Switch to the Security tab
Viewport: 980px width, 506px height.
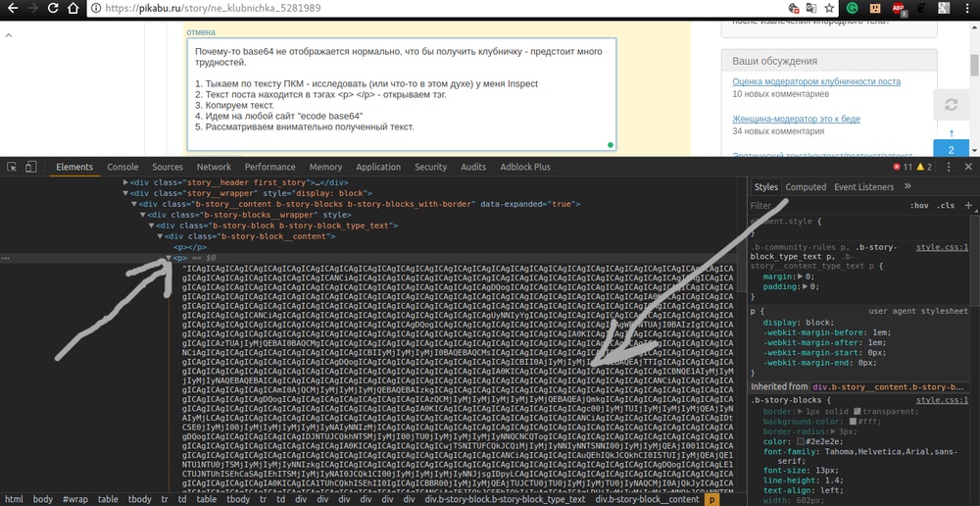point(430,167)
